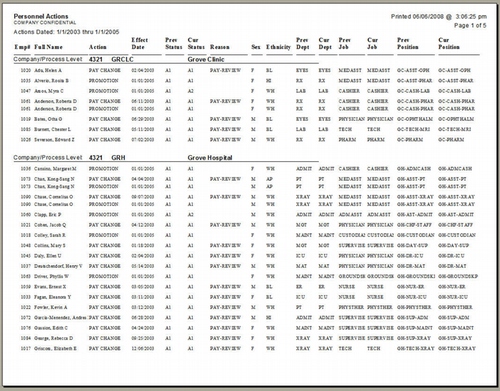Screen dimensions: 500x391
Task: Click employee name "George, Rebecca D"
Action: [53, 338]
